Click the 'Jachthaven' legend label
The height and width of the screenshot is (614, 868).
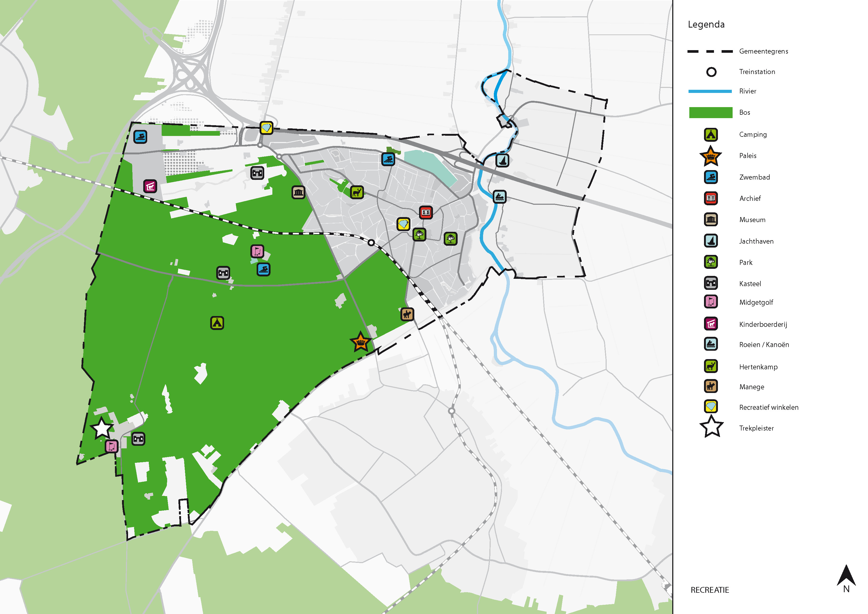pyautogui.click(x=756, y=241)
